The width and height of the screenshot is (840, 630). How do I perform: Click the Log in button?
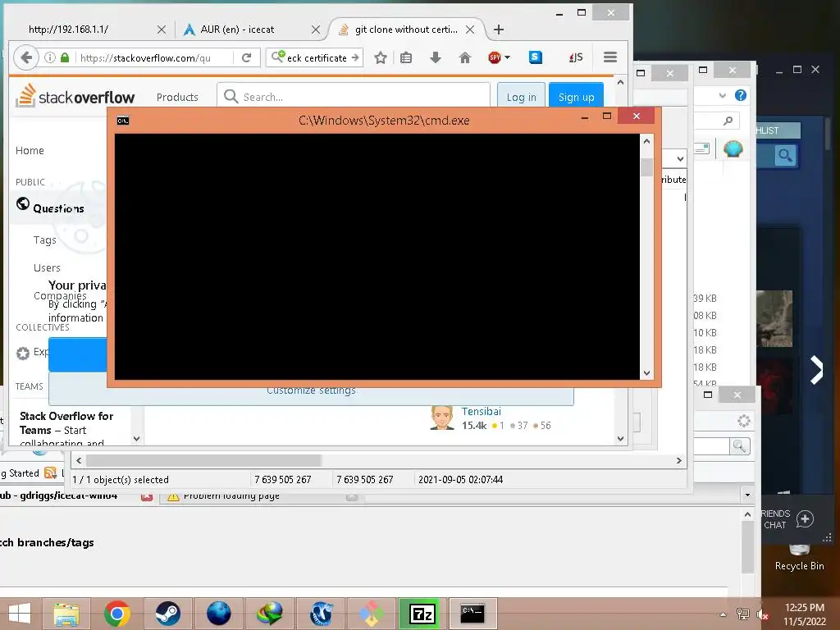click(521, 96)
